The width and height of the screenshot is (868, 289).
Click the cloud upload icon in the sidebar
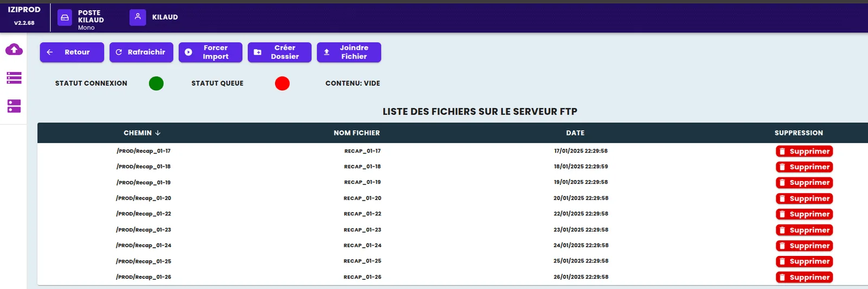click(x=14, y=50)
